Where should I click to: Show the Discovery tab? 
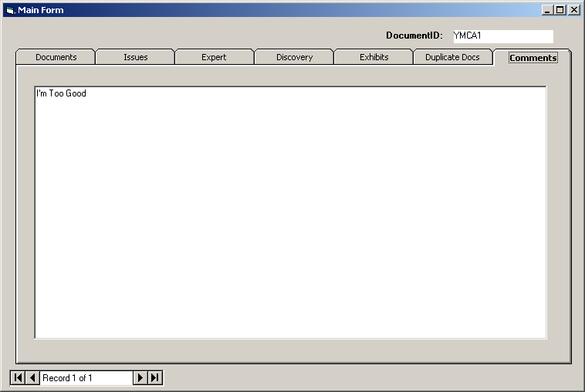tap(294, 57)
